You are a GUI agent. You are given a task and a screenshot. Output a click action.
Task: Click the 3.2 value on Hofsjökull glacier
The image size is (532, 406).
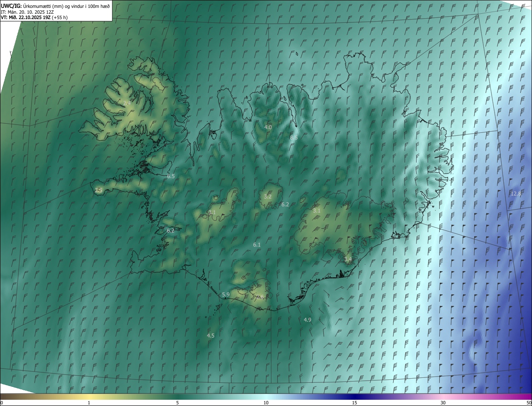click(x=268, y=196)
